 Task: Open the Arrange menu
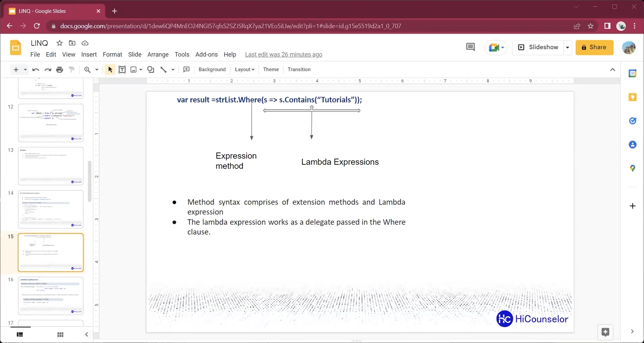[158, 54]
